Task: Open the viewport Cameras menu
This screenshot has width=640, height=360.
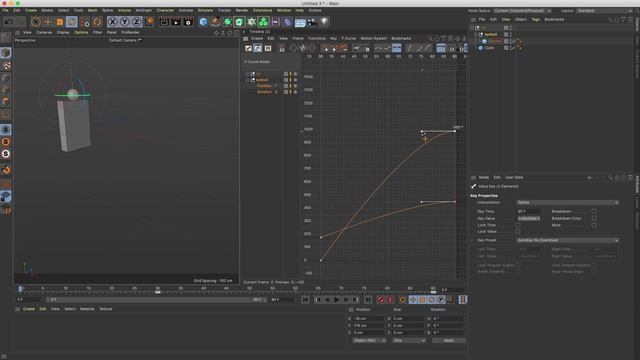Action: click(x=44, y=32)
